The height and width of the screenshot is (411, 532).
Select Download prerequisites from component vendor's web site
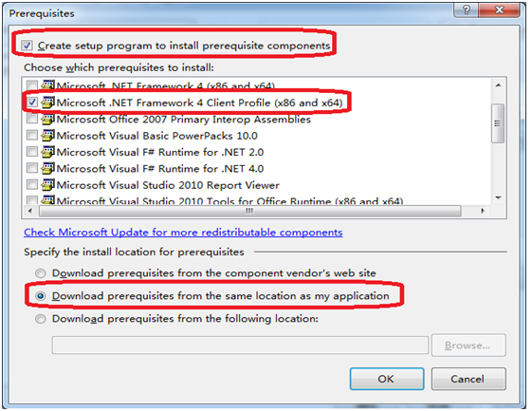pos(41,273)
